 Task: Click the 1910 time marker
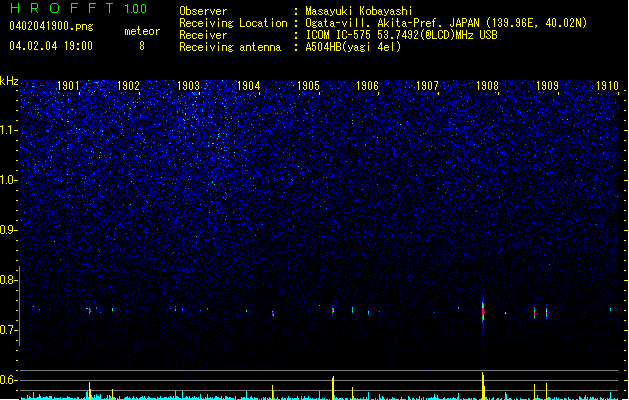tap(607, 85)
